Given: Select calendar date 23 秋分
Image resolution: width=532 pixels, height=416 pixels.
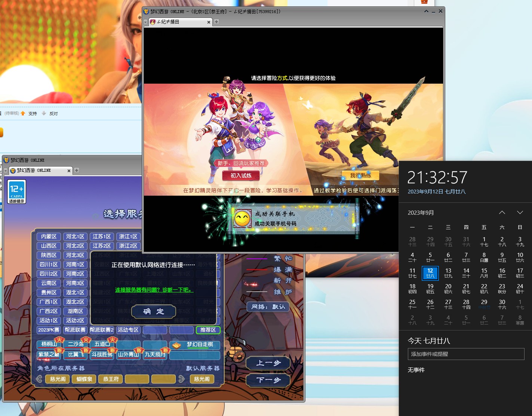Looking at the screenshot, I should (x=502, y=289).
